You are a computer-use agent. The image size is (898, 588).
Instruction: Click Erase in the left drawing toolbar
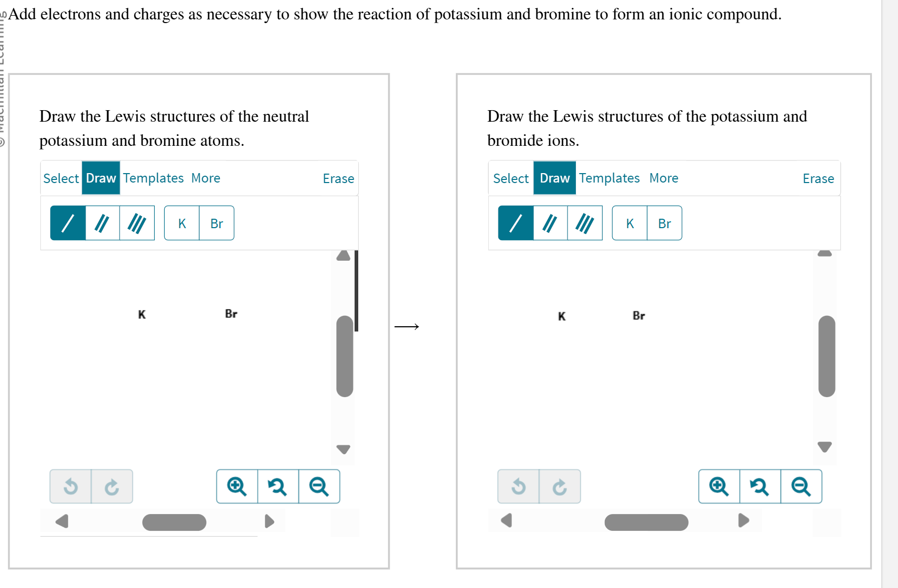click(x=338, y=178)
